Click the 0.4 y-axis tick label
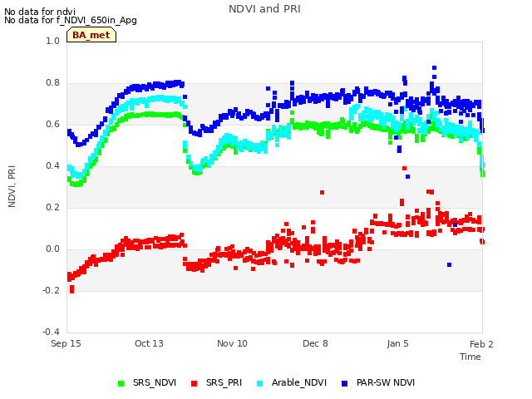This screenshot has width=532, height=399. coord(52,166)
